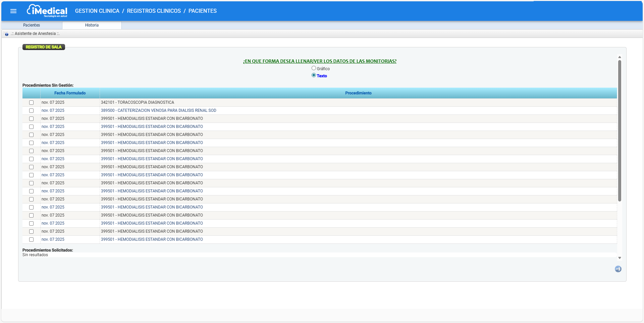
Task: Check the first HEMODIALISIS ESTANDAR row checkbox
Action: point(31,119)
